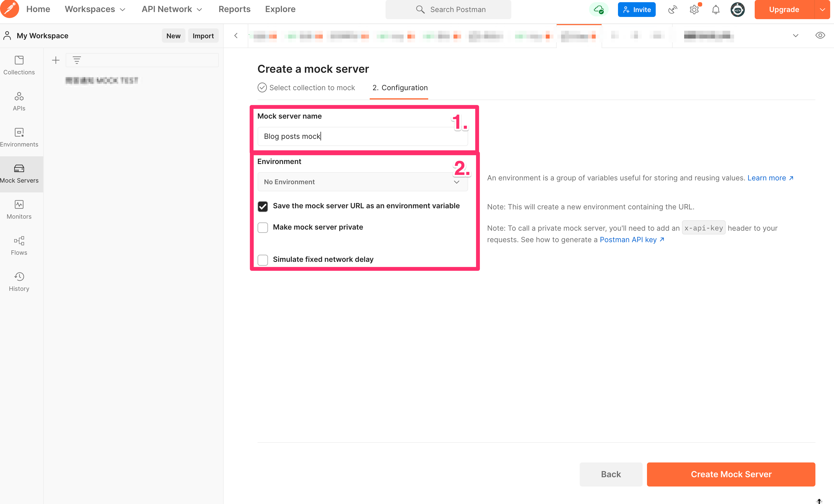This screenshot has height=504, width=834.
Task: Click the Back button
Action: tap(611, 474)
